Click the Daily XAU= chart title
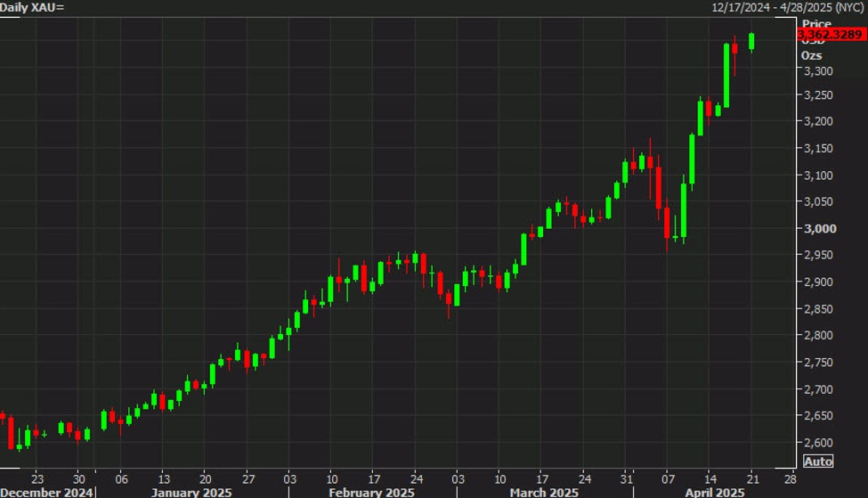Viewport: 868px width, 498px height. pyautogui.click(x=32, y=7)
